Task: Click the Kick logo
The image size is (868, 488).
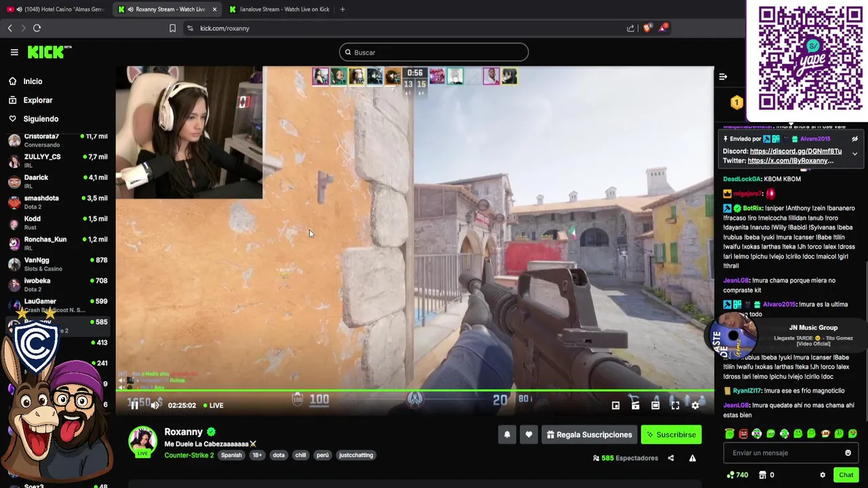Action: tap(49, 52)
